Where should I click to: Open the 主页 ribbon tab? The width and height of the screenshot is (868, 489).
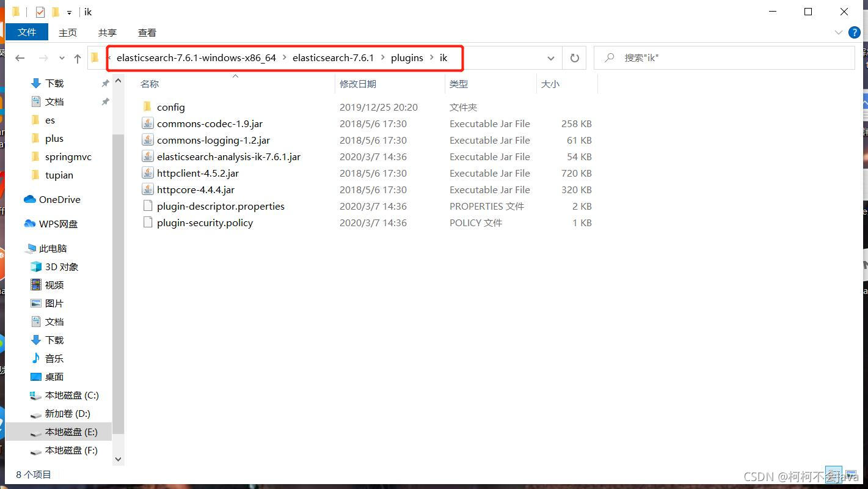pyautogui.click(x=68, y=32)
